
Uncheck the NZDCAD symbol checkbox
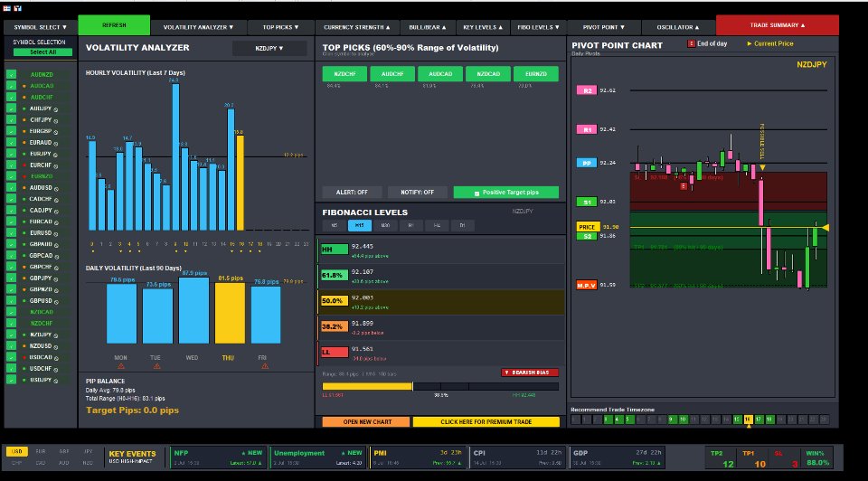pos(11,312)
